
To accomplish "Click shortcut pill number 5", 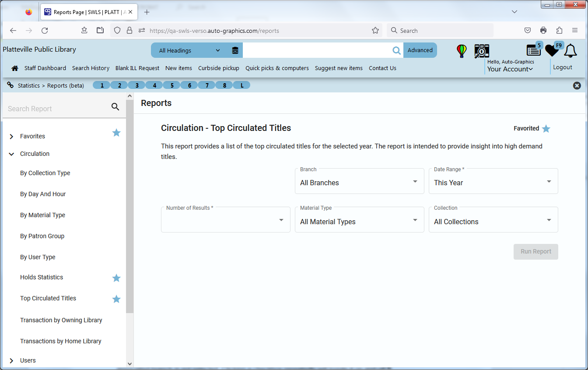I will (x=172, y=85).
